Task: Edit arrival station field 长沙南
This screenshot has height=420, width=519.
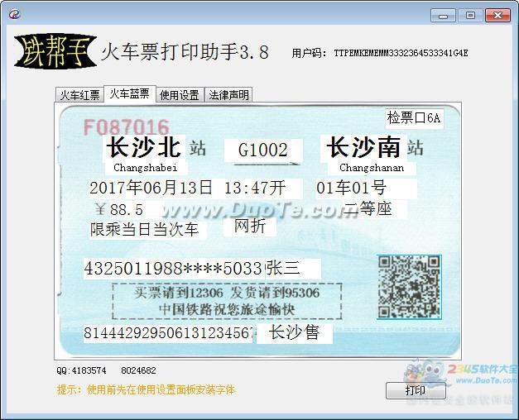Action: 363,148
